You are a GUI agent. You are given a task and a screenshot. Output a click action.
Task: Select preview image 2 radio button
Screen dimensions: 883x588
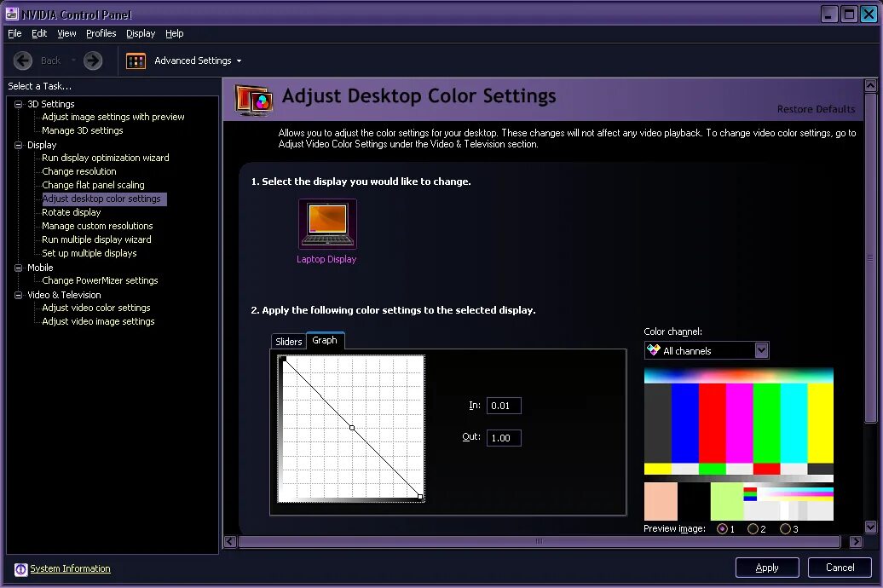[x=753, y=529]
